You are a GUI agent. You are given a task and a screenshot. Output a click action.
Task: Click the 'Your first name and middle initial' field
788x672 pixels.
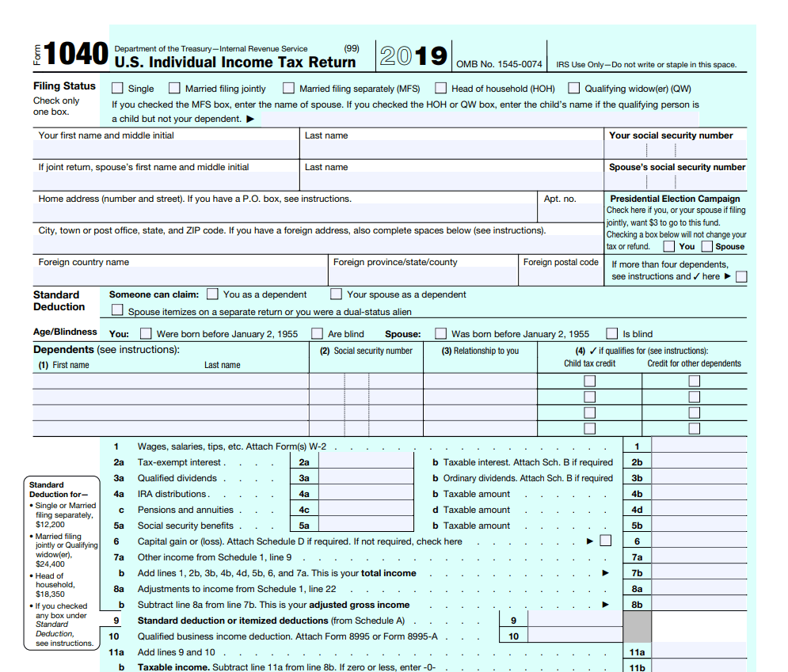pos(166,150)
